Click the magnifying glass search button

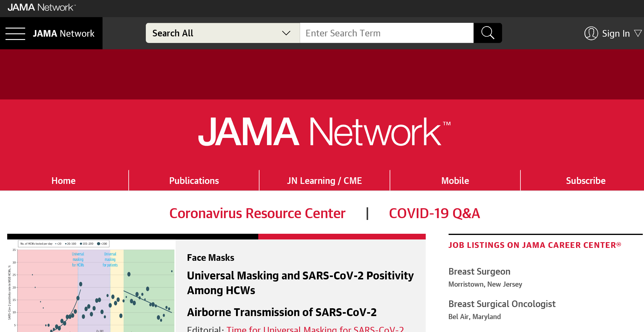click(x=488, y=33)
